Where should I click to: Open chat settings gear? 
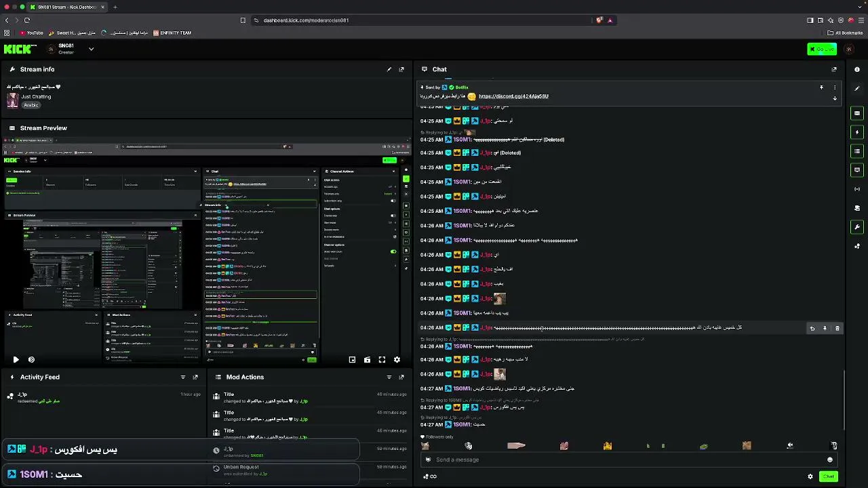point(810,476)
